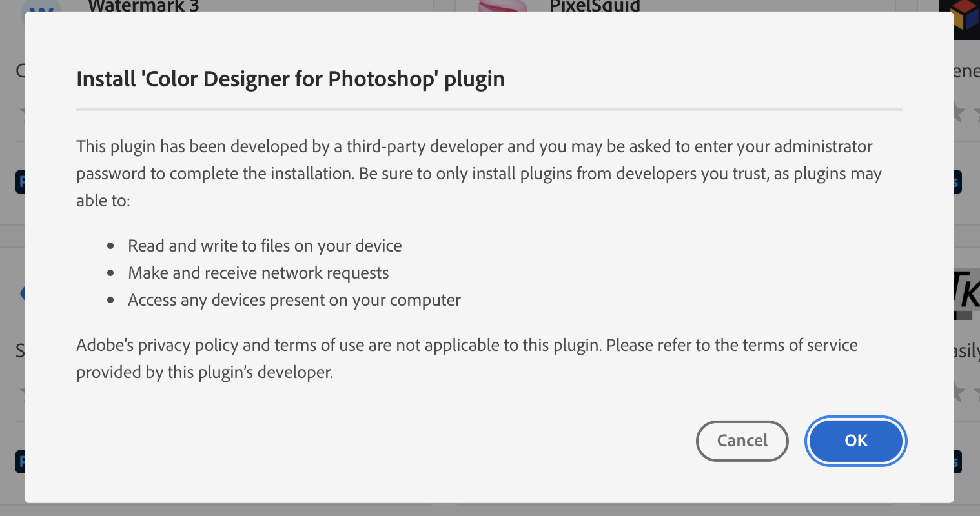Click the Photoshop badge beneath the dialog's bottom-left corner

[19, 462]
